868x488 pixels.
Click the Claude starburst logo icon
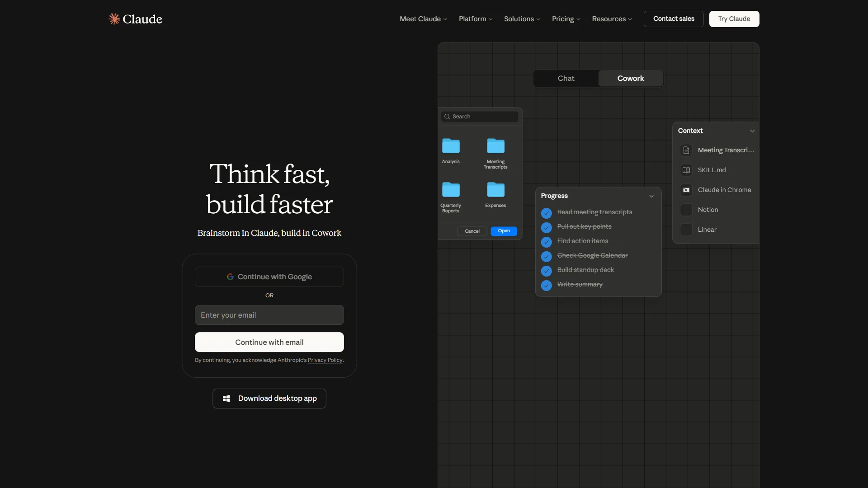(x=114, y=19)
